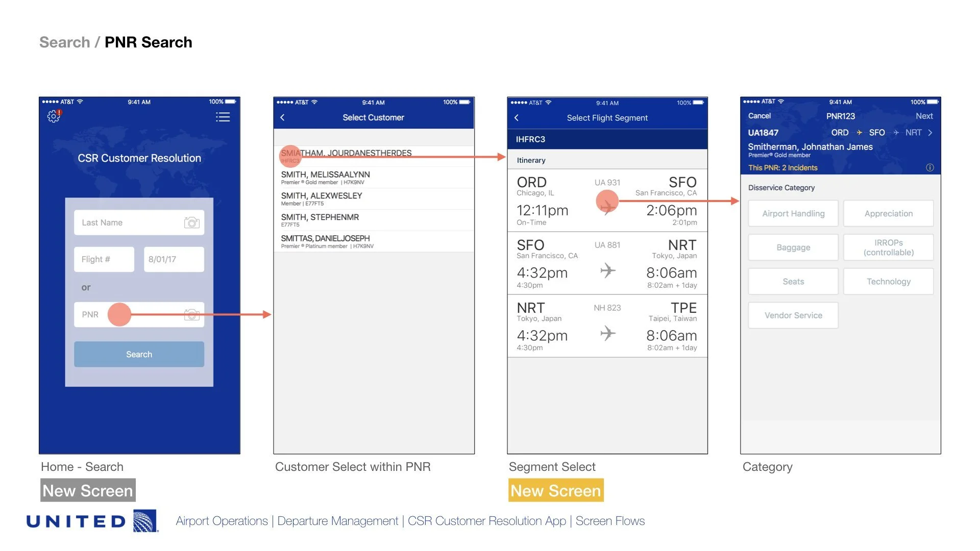Tap Cancel in PNR123 header

click(x=759, y=116)
